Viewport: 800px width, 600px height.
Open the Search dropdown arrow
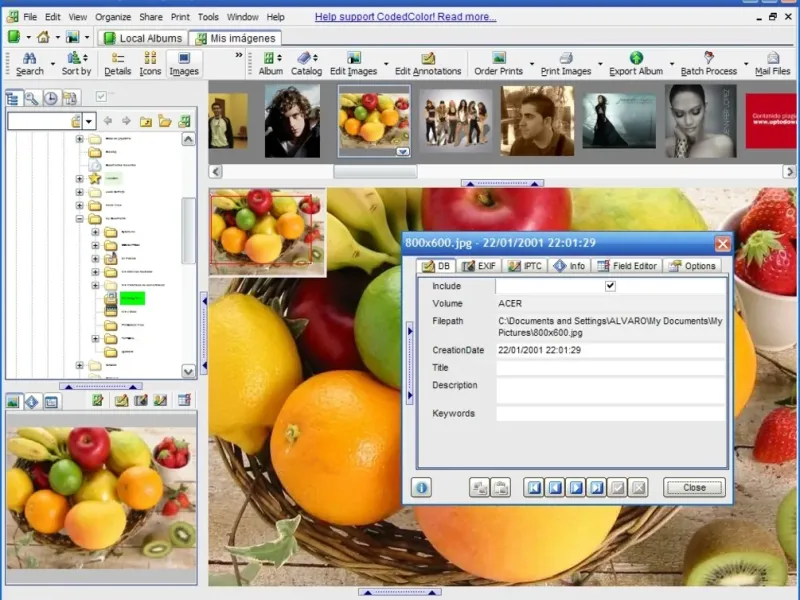coord(53,64)
